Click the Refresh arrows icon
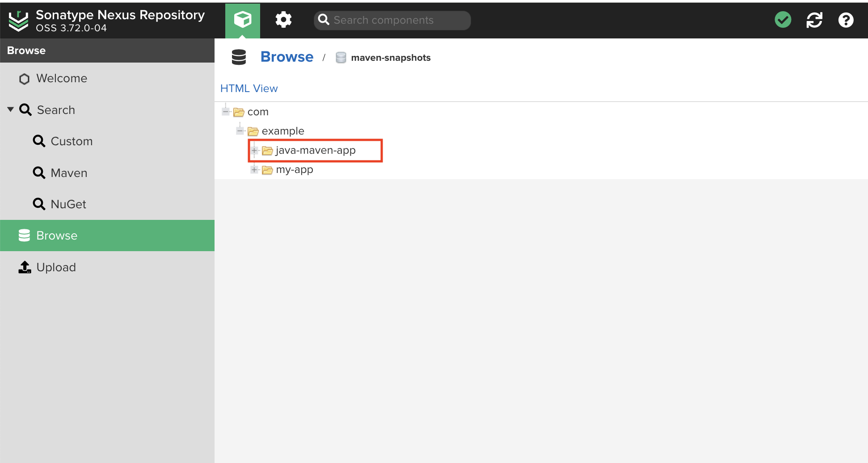The height and width of the screenshot is (463, 868). 814,20
